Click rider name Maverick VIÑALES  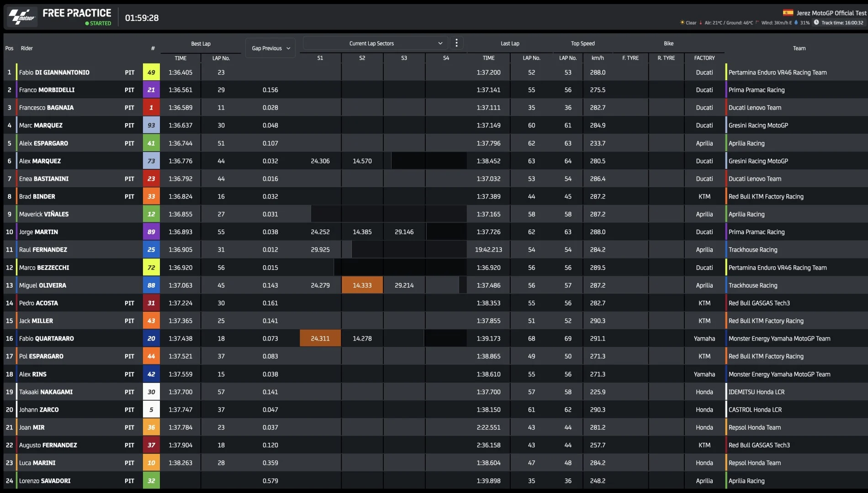pos(44,214)
